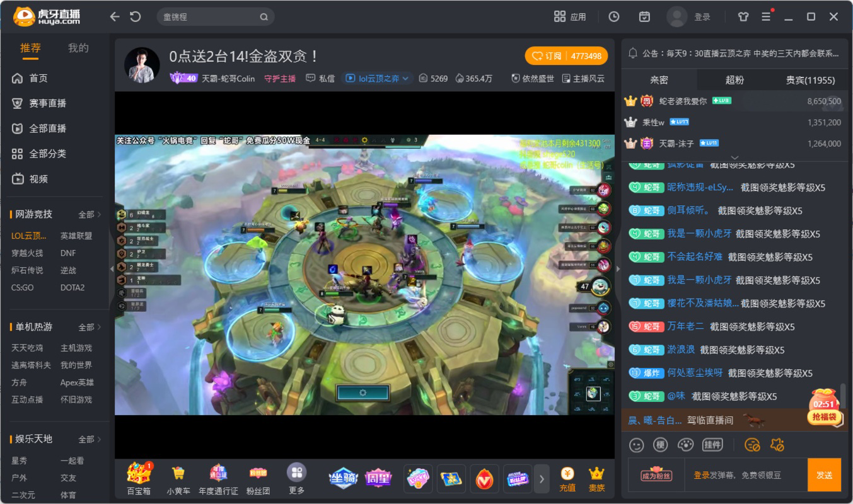Open 年度通行证 annual pass
The width and height of the screenshot is (853, 504).
[x=218, y=479]
